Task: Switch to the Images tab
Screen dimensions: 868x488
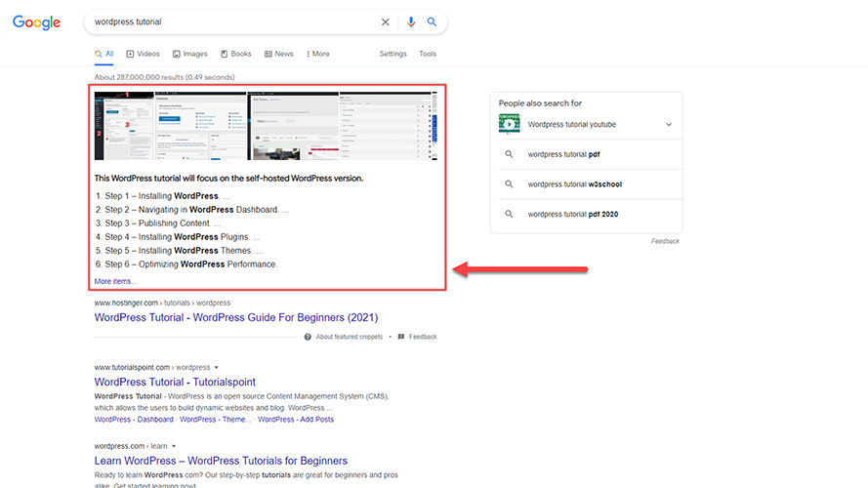Action: point(189,54)
